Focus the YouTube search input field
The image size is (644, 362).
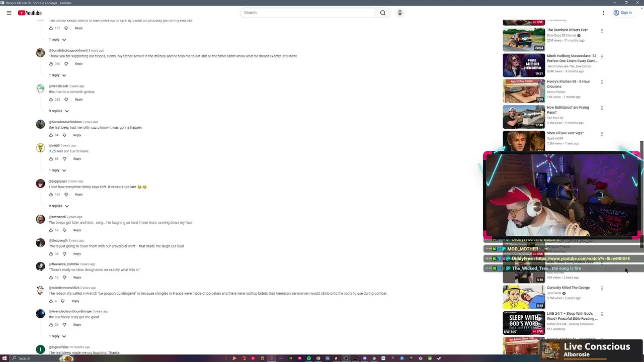[x=307, y=13]
